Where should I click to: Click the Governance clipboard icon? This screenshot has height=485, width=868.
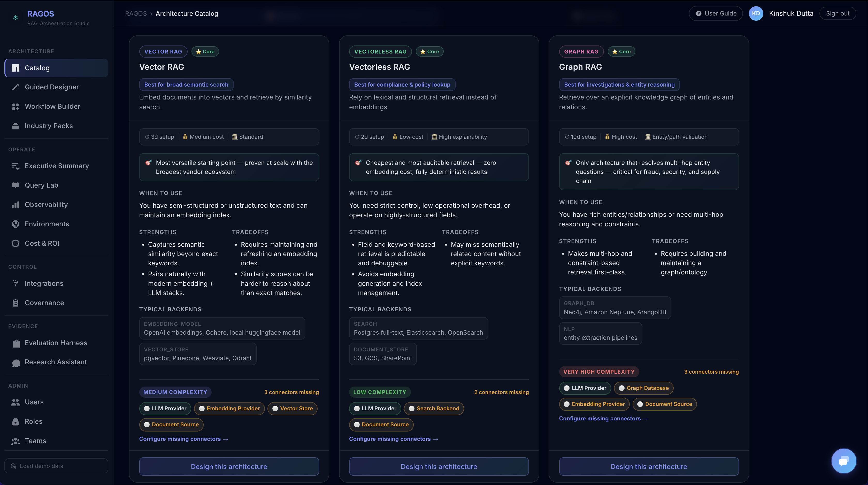(16, 303)
